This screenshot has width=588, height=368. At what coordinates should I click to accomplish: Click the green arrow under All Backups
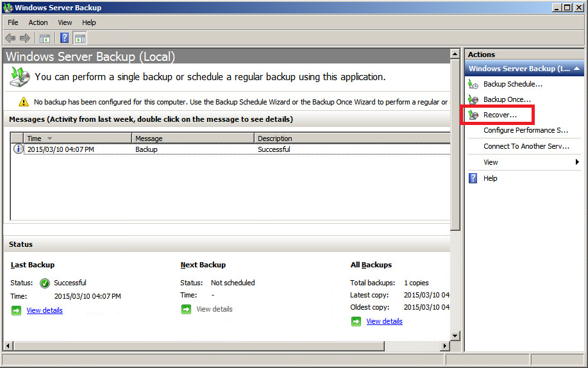pos(357,321)
